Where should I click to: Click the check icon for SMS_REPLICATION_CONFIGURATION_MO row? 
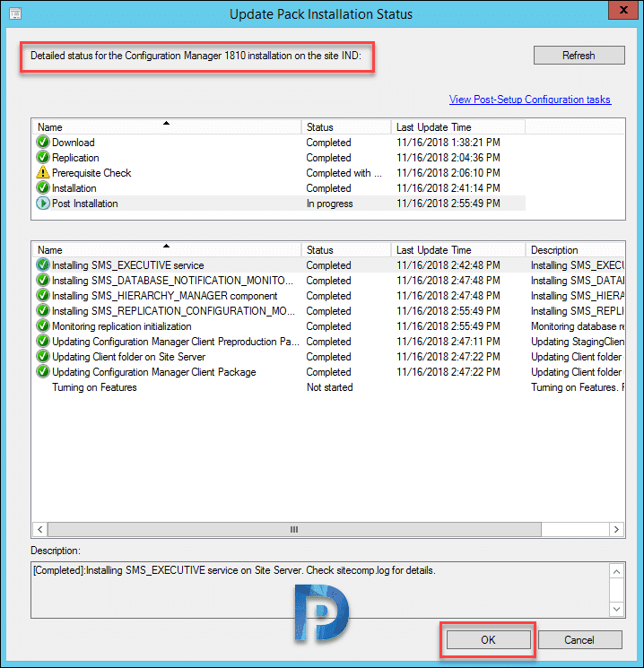tap(43, 310)
